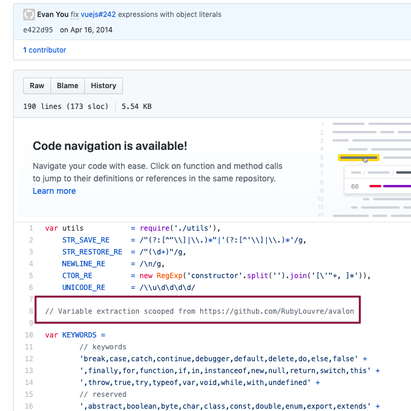Follow the Learn more link
The width and height of the screenshot is (411, 411).
click(x=54, y=191)
